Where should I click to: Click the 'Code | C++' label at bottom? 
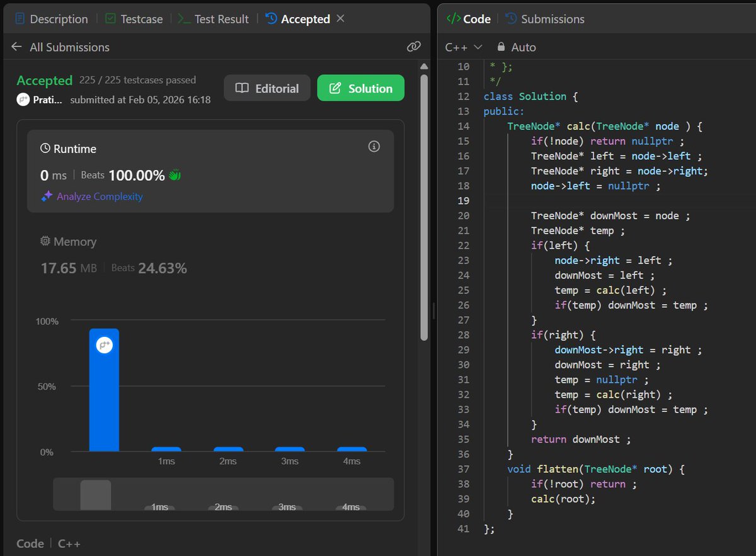click(49, 543)
